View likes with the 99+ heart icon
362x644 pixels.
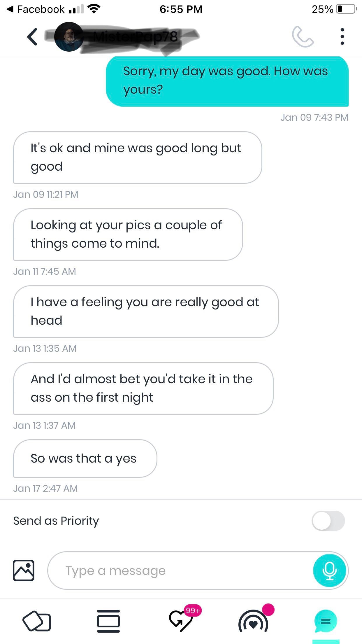(x=181, y=620)
